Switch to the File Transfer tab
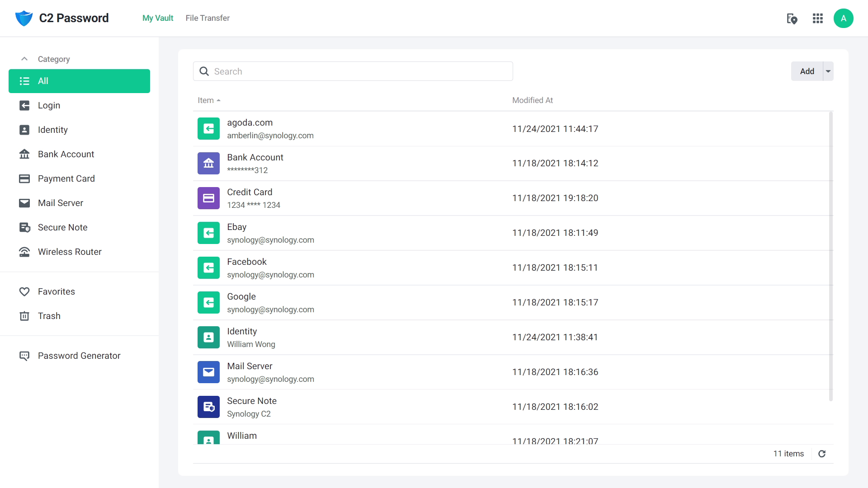 208,18
